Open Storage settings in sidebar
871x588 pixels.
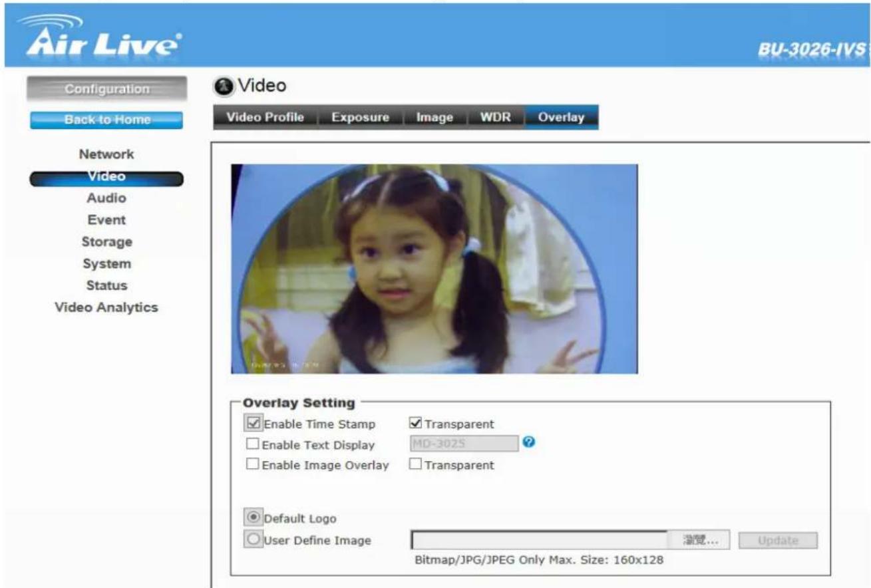106,242
